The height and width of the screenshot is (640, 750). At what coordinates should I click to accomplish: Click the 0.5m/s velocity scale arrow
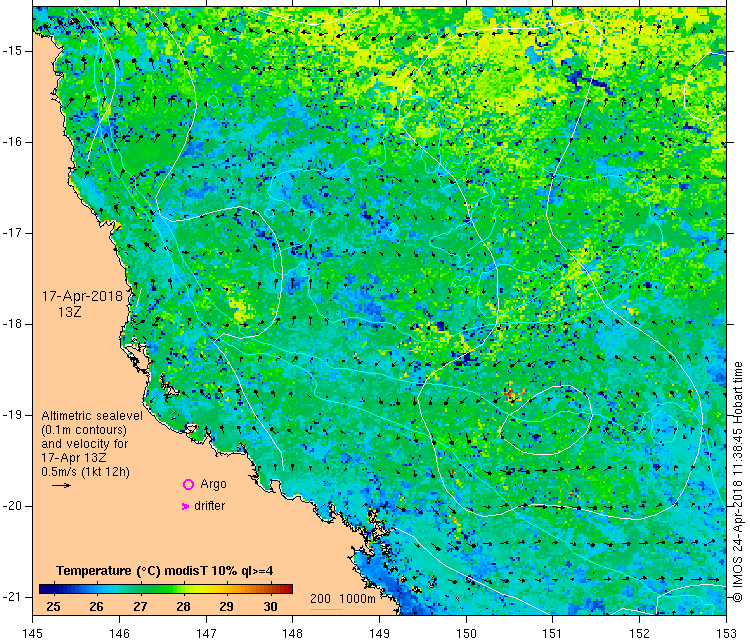coord(61,486)
